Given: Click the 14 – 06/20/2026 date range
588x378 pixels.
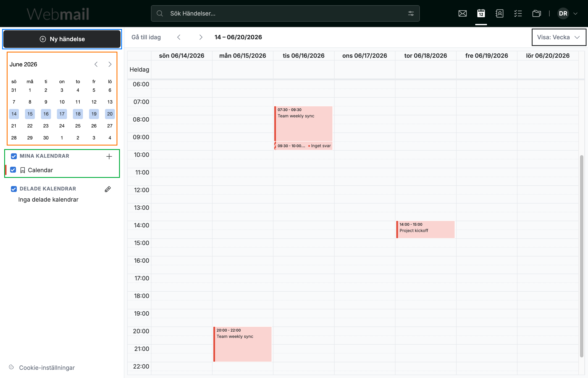Looking at the screenshot, I should (x=238, y=37).
